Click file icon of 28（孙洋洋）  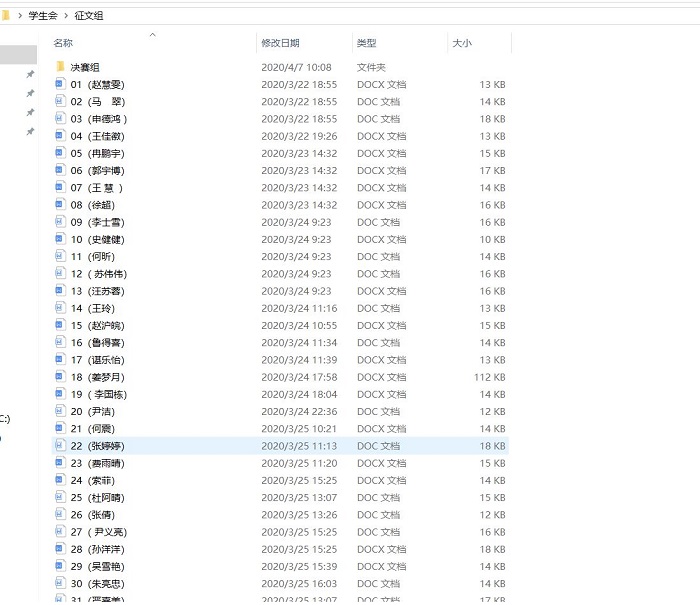(x=60, y=549)
